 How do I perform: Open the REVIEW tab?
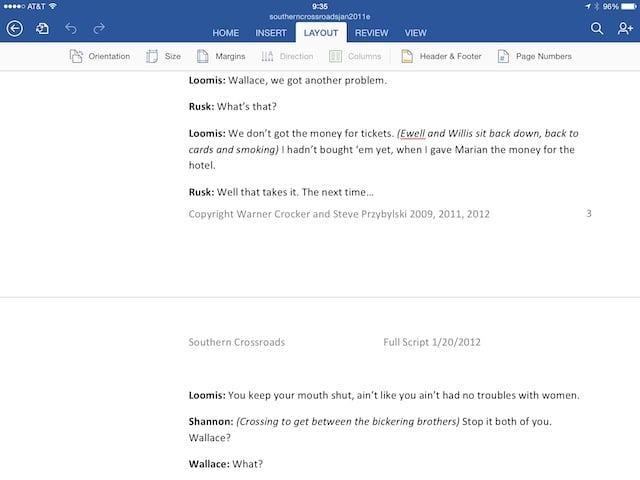coord(371,33)
